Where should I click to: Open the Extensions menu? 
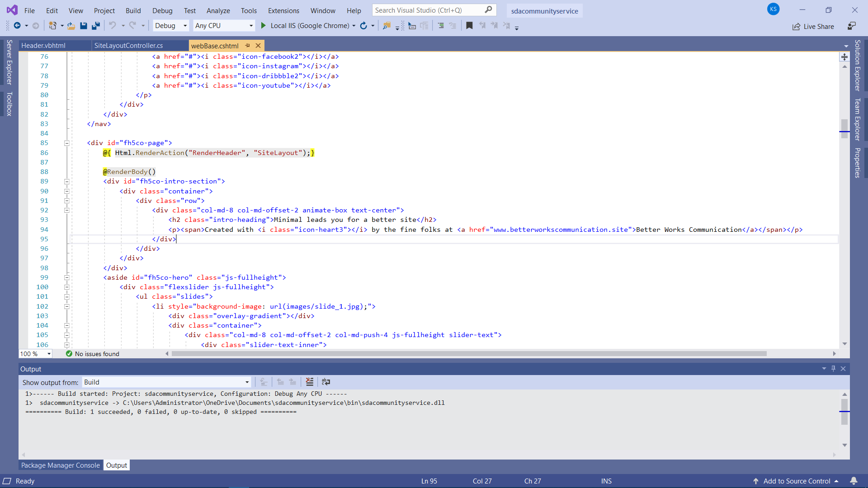283,10
